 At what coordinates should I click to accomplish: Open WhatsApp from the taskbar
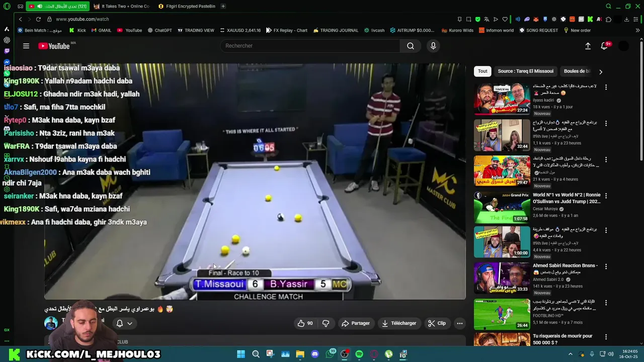(331, 354)
